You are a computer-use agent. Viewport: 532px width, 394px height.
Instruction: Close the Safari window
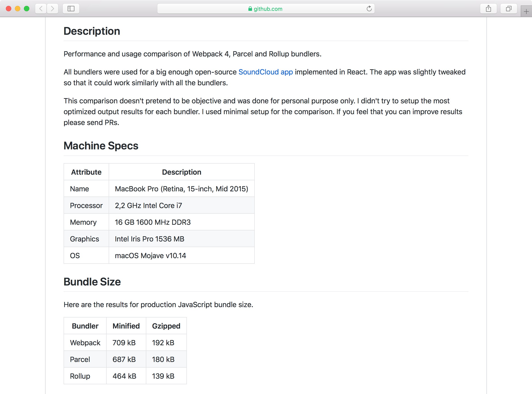click(x=9, y=9)
